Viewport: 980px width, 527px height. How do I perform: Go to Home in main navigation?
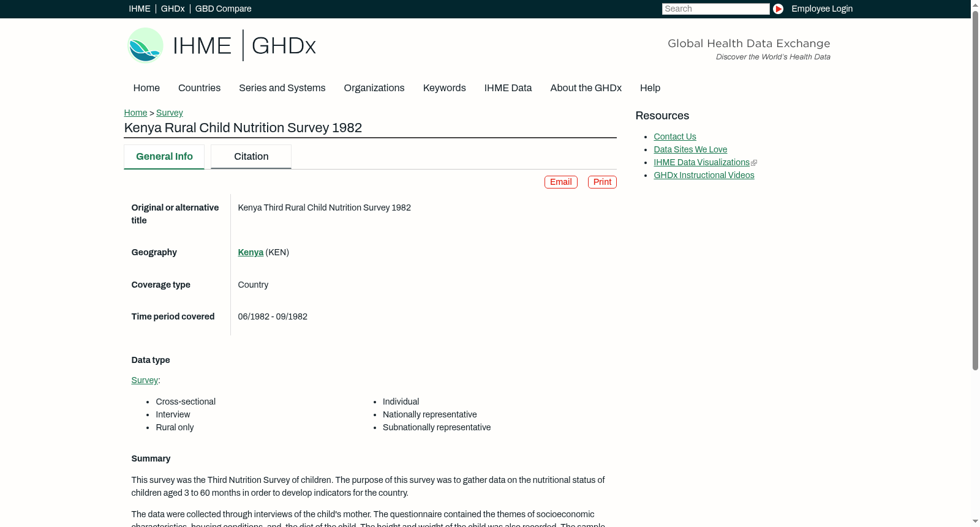pos(146,88)
